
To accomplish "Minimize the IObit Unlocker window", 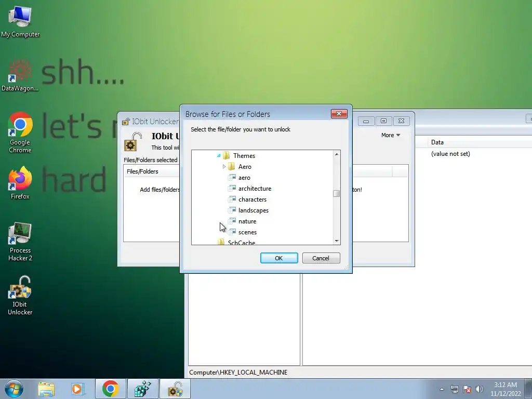I will (366, 121).
